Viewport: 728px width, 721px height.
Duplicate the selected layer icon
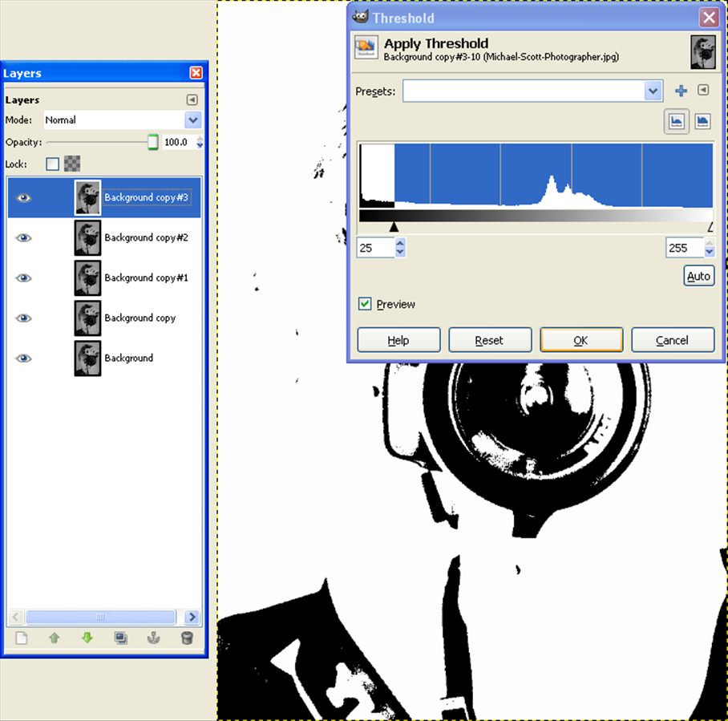coord(121,638)
